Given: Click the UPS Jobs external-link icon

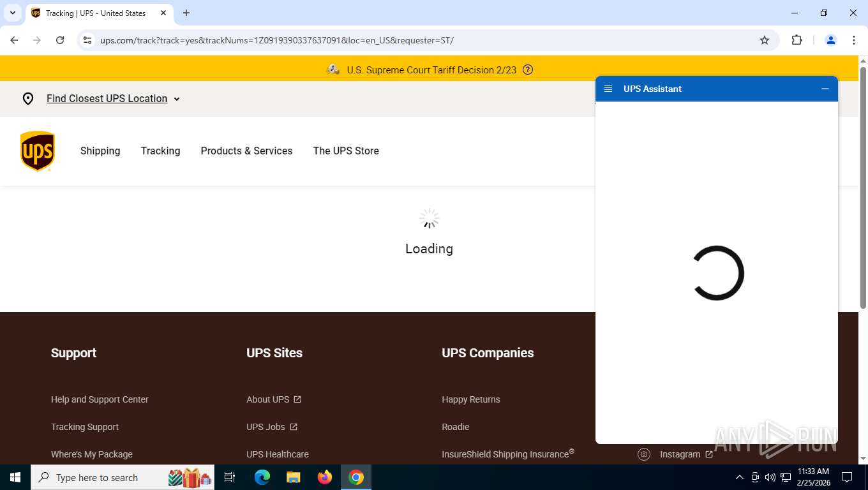Looking at the screenshot, I should (294, 427).
